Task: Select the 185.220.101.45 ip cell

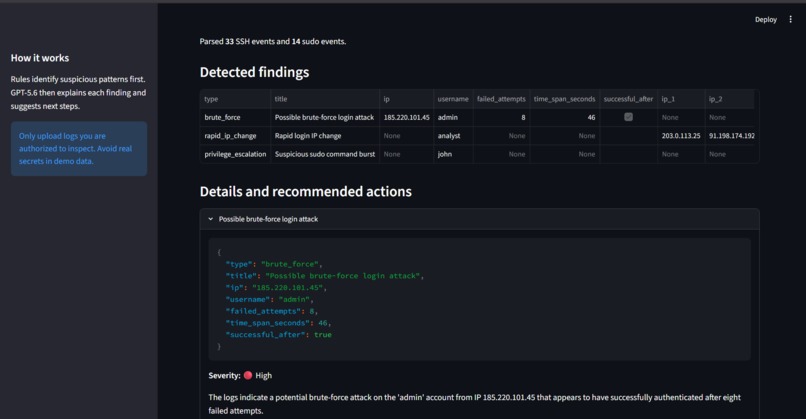Action: tap(406, 117)
